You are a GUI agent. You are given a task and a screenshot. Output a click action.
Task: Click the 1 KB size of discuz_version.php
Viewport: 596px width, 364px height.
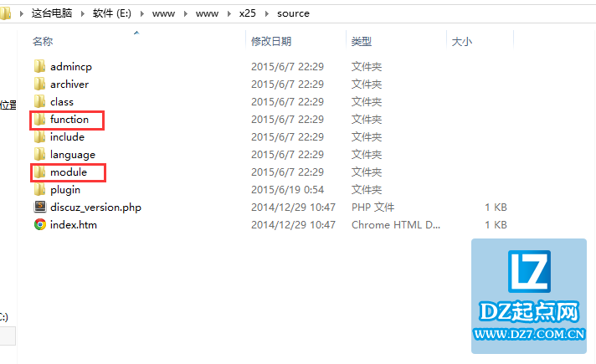pyautogui.click(x=496, y=207)
